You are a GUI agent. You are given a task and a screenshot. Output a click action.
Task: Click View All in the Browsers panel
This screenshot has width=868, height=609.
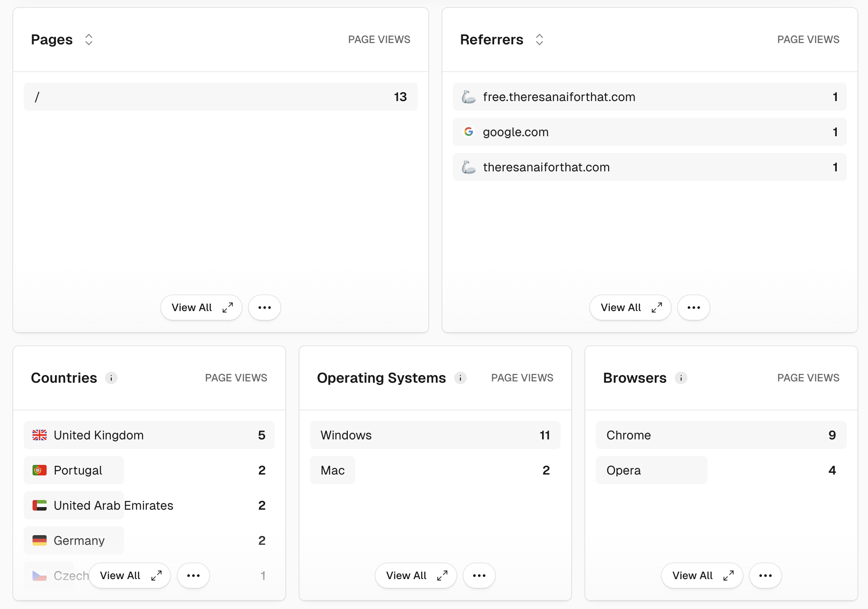[702, 576]
